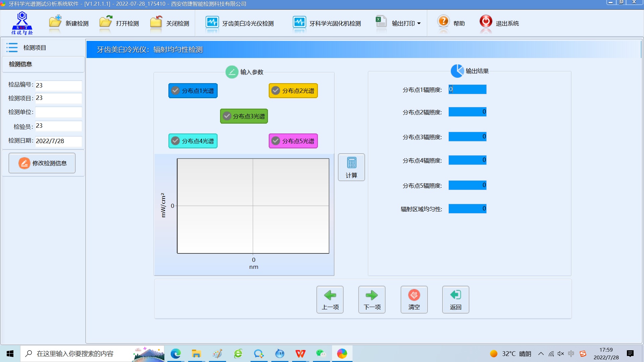Click the magenta 分布点5光谱 button
644x362 pixels.
pyautogui.click(x=293, y=141)
